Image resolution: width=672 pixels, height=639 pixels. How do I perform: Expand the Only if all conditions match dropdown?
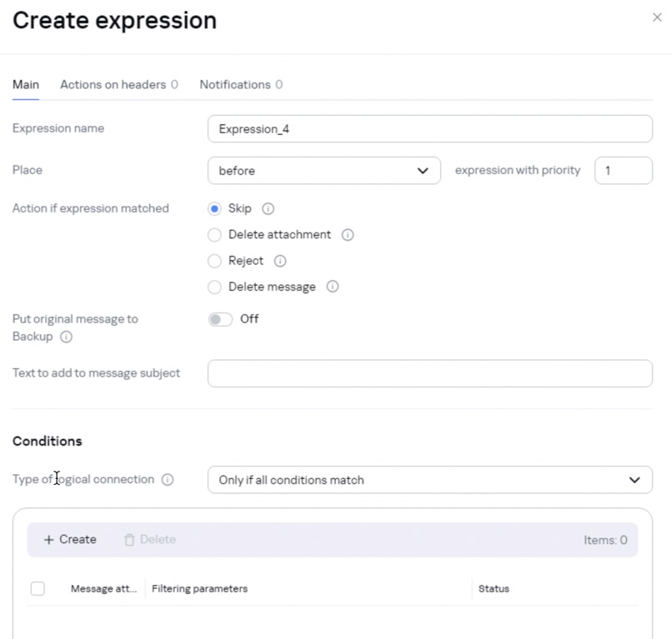(429, 480)
